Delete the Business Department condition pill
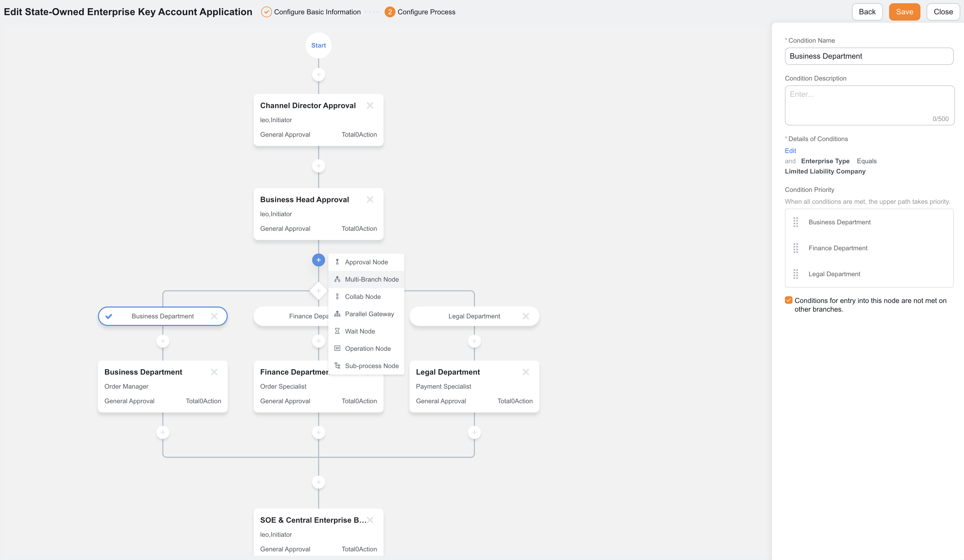This screenshot has width=964, height=560. pos(214,316)
